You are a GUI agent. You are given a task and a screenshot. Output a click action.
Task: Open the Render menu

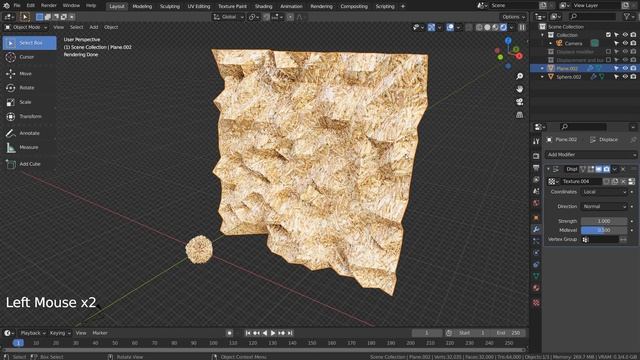(49, 6)
